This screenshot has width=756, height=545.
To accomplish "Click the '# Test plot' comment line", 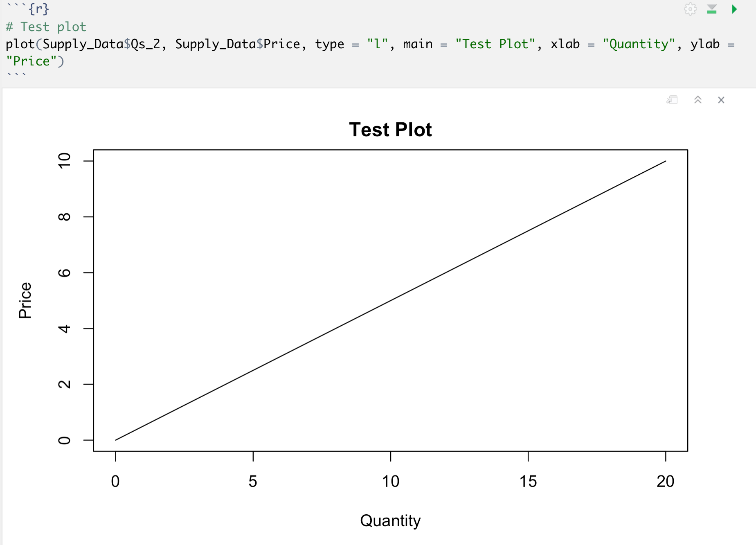I will (x=46, y=27).
